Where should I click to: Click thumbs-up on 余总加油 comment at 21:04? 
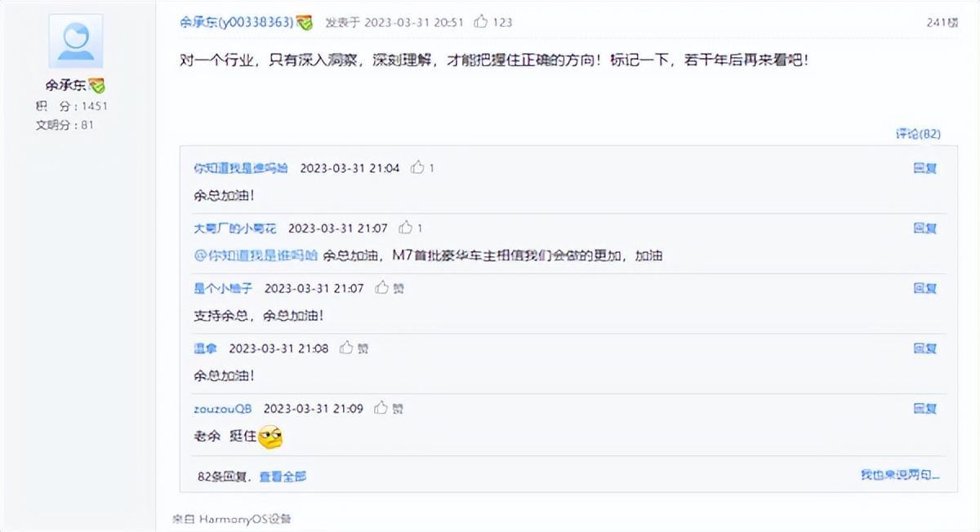(417, 168)
